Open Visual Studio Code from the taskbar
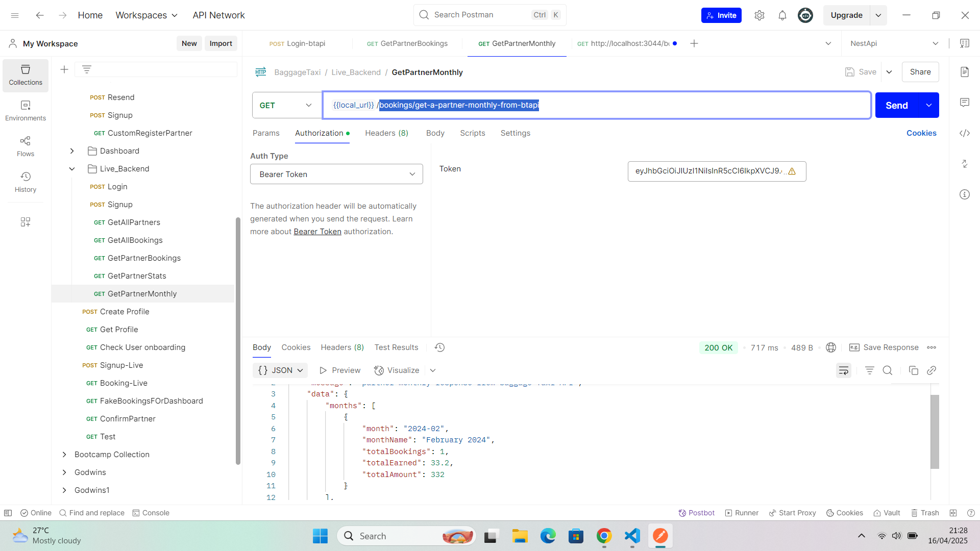The image size is (980, 551). click(632, 536)
